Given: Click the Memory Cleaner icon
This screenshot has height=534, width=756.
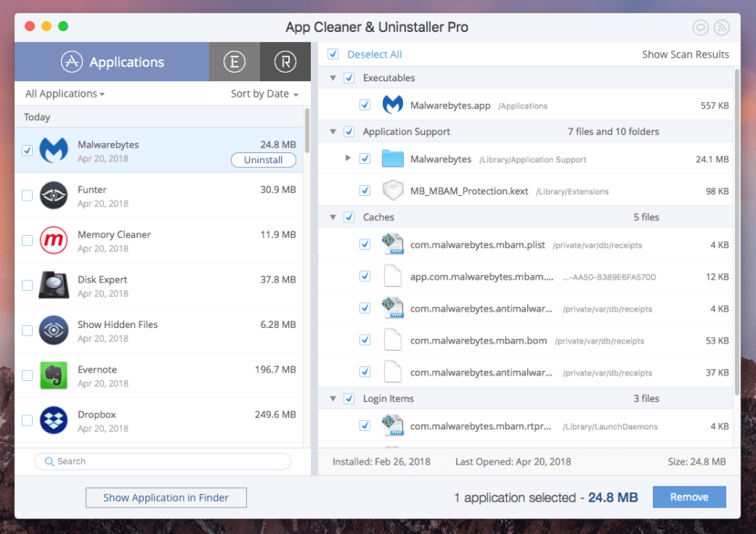Looking at the screenshot, I should 54,240.
